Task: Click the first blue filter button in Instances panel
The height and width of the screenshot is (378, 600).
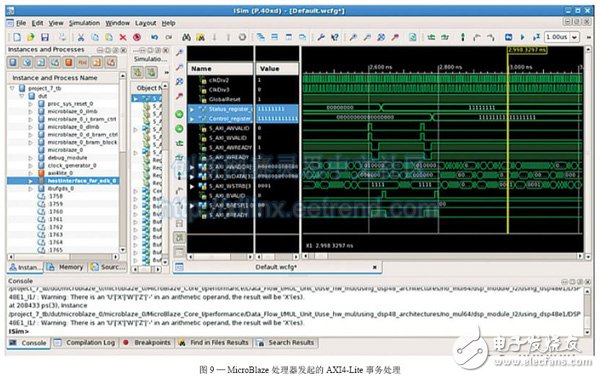Action: tap(13, 62)
